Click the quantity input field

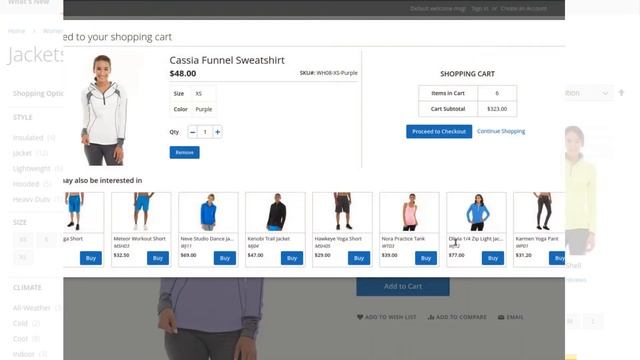205,132
